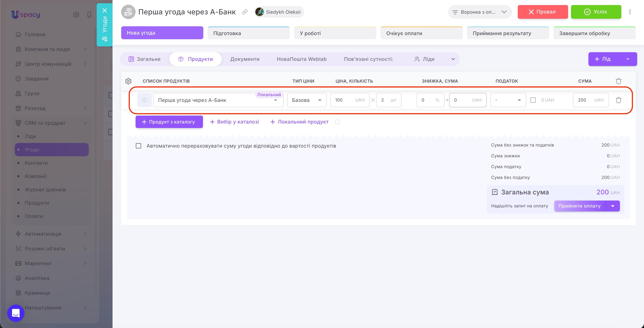Click the deal avatar icon in header
The width and height of the screenshot is (644, 328).
[128, 12]
